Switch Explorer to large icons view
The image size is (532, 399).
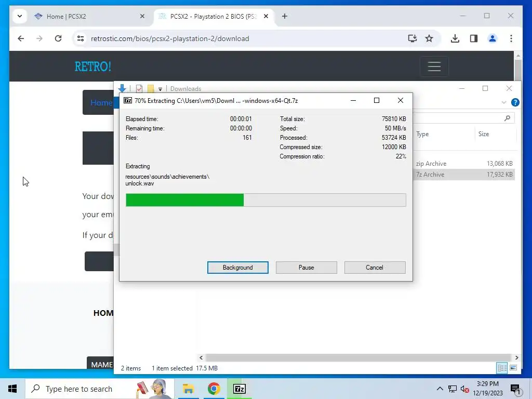[513, 368]
